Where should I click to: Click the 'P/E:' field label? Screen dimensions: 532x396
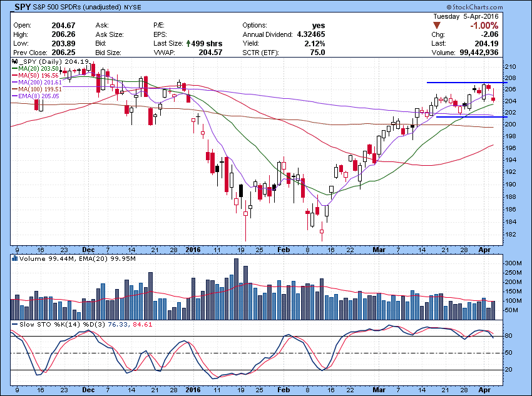click(159, 26)
